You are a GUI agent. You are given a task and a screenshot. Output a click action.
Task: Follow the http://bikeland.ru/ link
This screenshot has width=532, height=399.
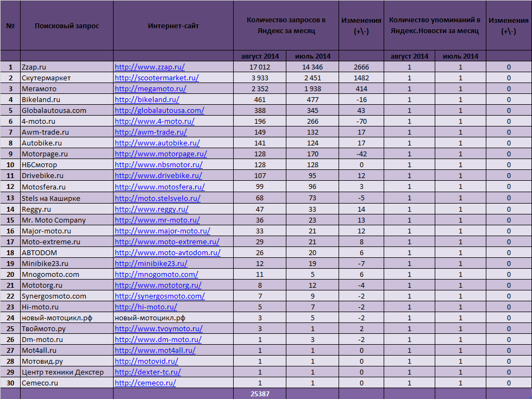147,99
